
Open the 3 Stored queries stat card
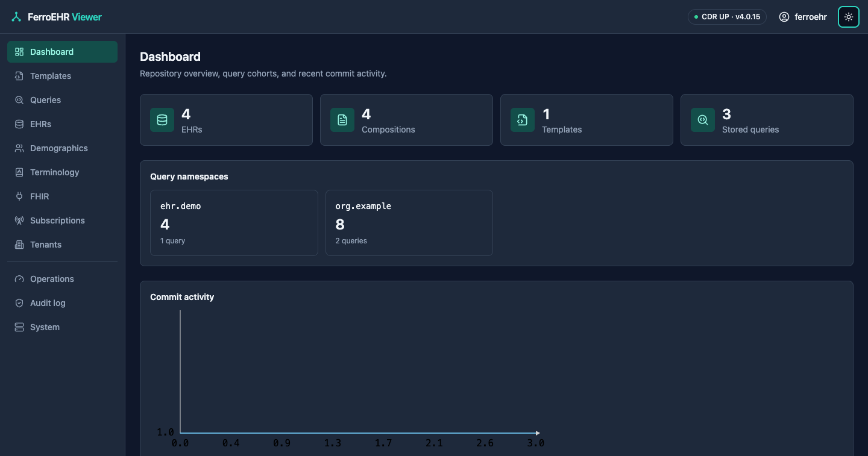767,120
